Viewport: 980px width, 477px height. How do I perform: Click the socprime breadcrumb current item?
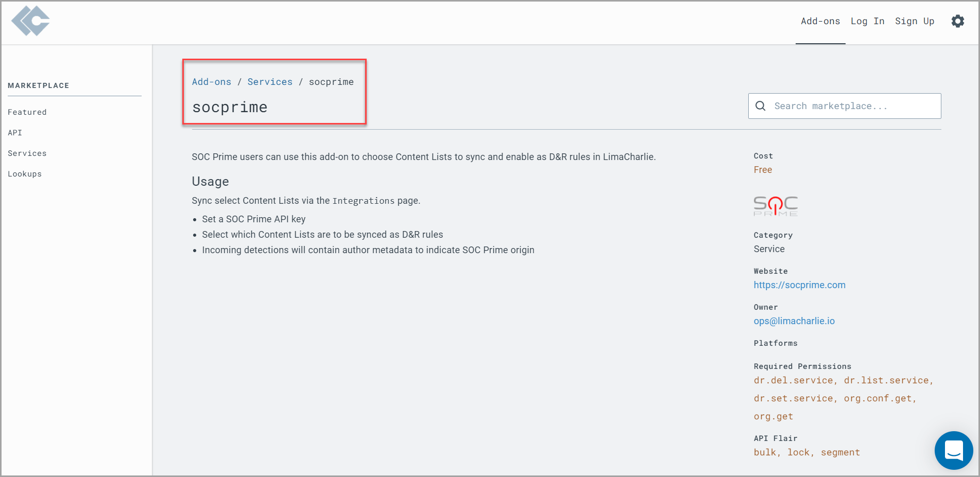331,82
